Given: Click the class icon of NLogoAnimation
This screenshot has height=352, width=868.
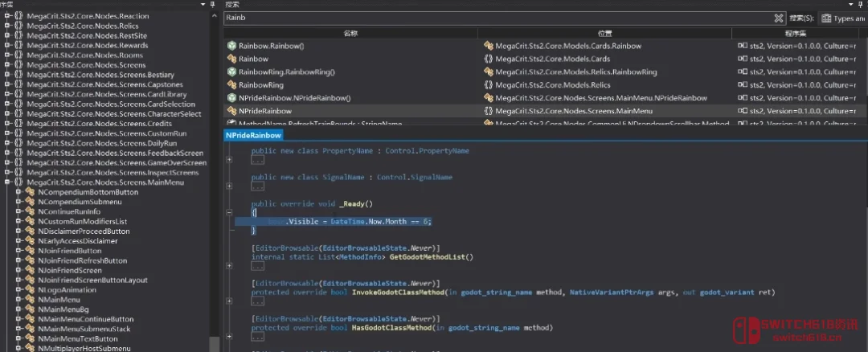Looking at the screenshot, I should [30, 290].
